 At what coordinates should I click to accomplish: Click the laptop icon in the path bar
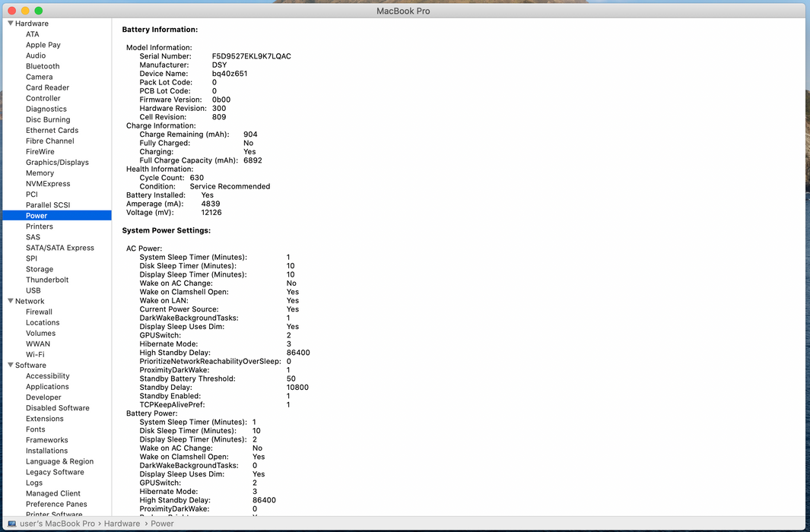point(12,523)
